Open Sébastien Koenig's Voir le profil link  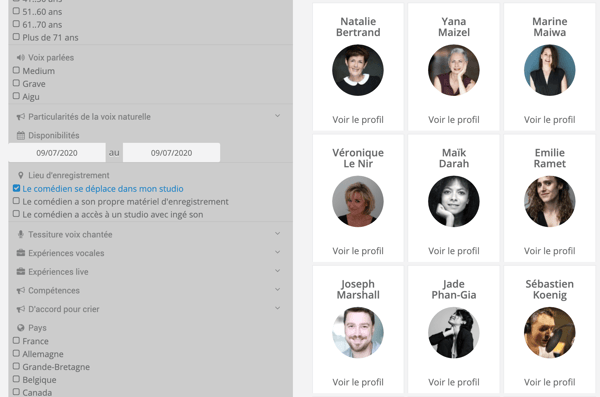pyautogui.click(x=549, y=382)
